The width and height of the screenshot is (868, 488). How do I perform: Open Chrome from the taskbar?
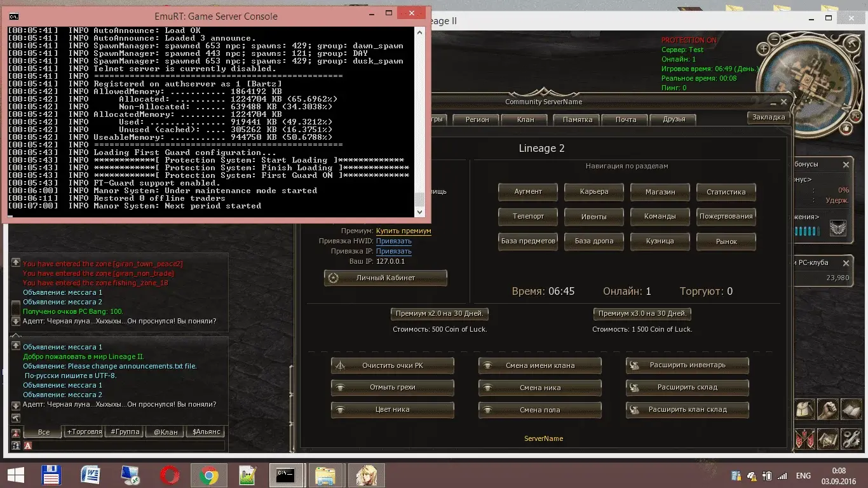[208, 475]
